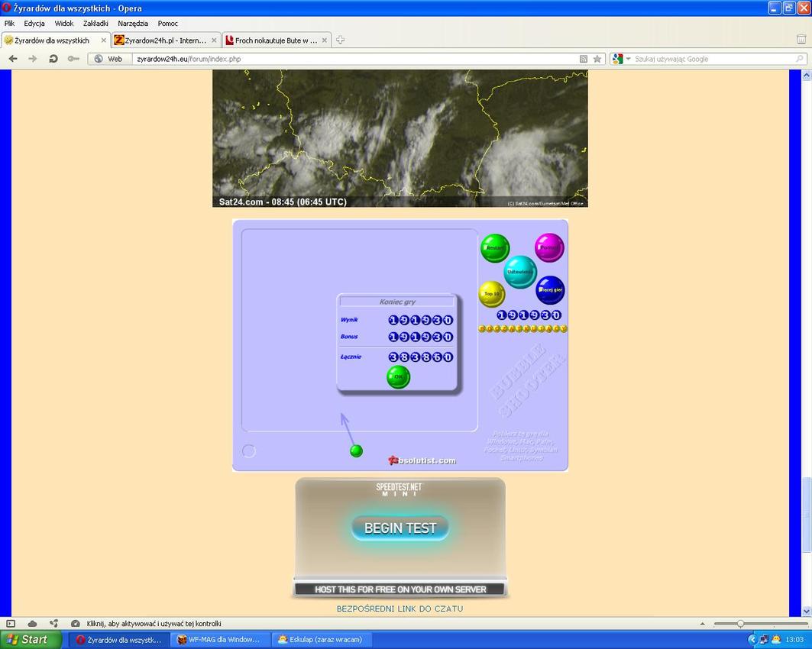Click the zoom slider in status bar
Screen dimensions: 812x649
click(x=739, y=624)
